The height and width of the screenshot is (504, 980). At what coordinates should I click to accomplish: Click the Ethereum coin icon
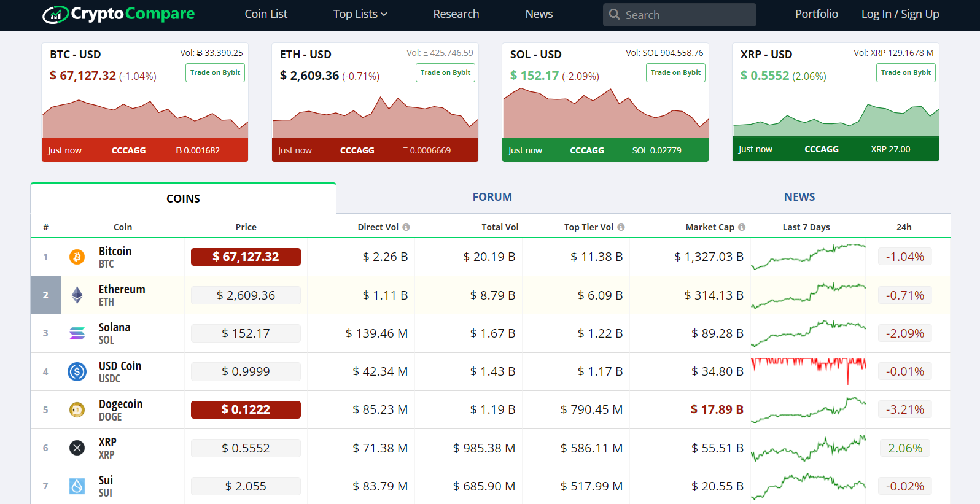(x=77, y=295)
